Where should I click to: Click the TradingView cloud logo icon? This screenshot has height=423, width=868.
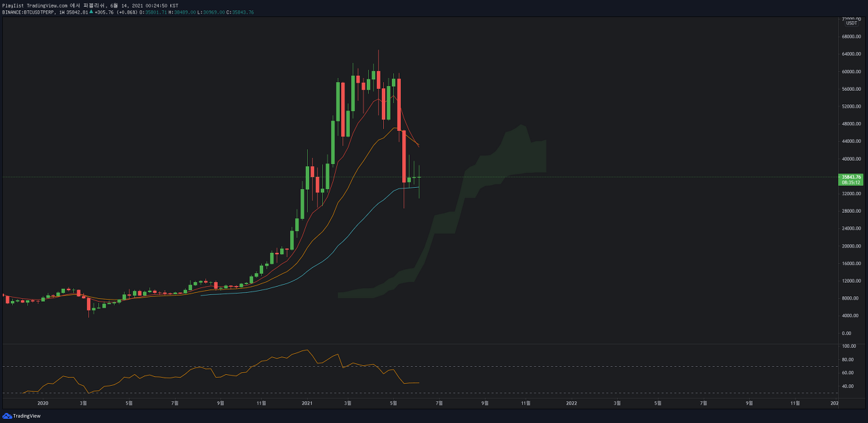pos(7,416)
